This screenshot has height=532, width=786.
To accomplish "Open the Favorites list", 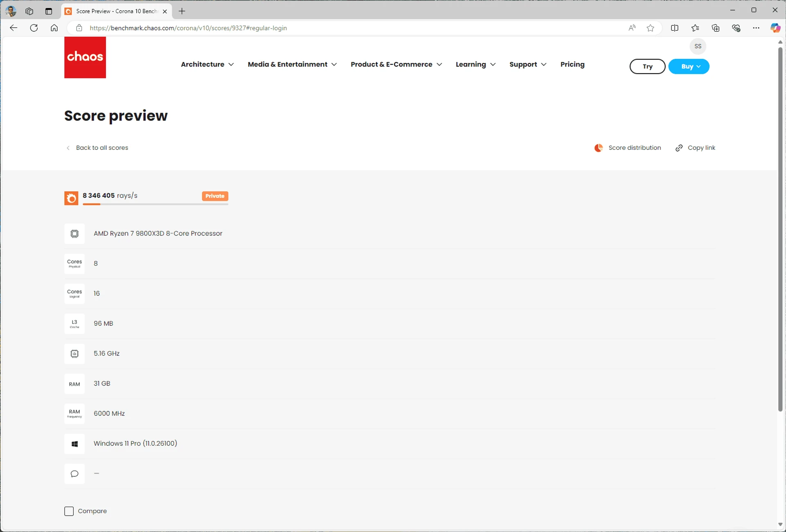I will point(695,28).
